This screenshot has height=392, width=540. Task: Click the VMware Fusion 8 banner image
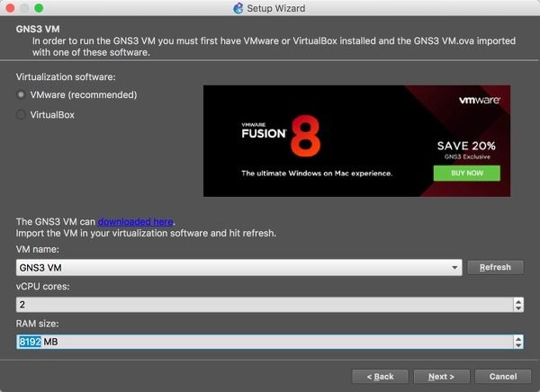coord(356,141)
